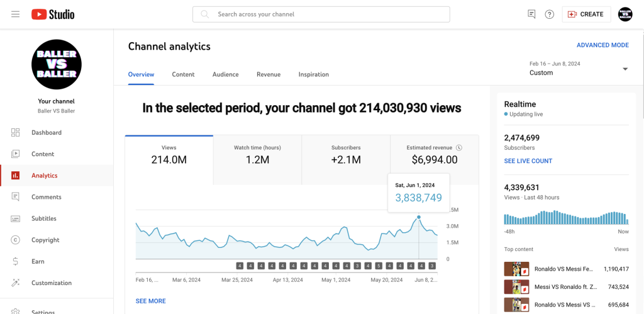This screenshot has height=314, width=644.
Task: Click the clock icon beside Estimated revenue
Action: [459, 147]
